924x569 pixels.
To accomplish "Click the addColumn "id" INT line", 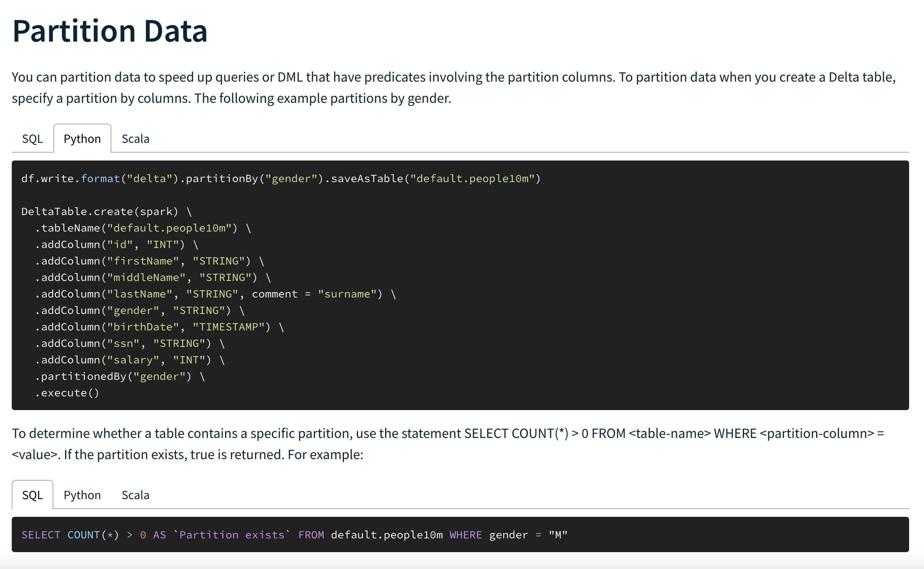I will [x=116, y=245].
